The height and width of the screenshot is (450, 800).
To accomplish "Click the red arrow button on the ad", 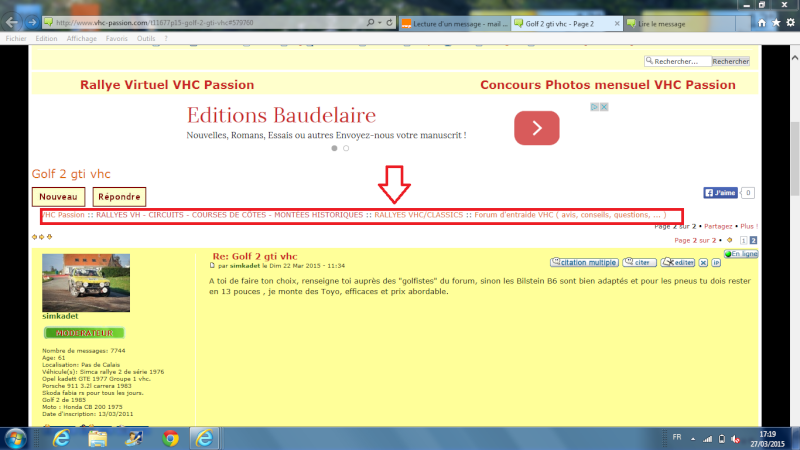I will click(x=537, y=128).
